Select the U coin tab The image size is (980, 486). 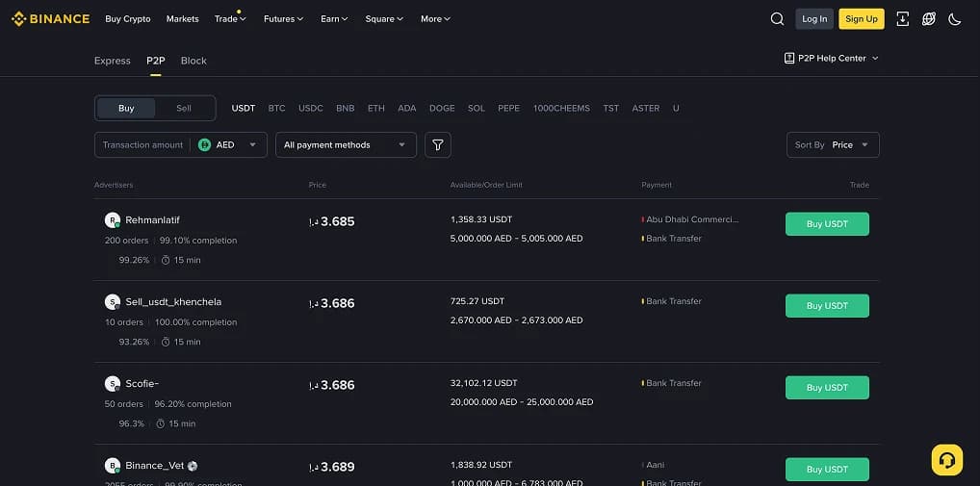point(676,108)
